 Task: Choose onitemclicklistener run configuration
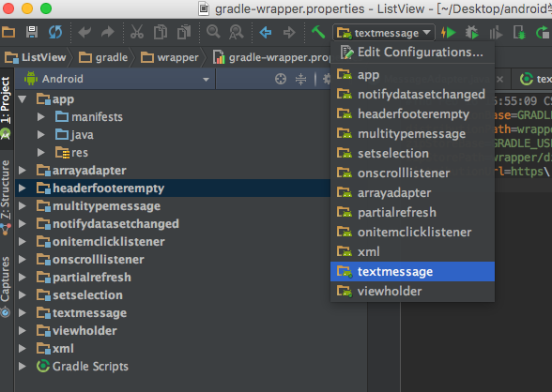click(x=413, y=232)
